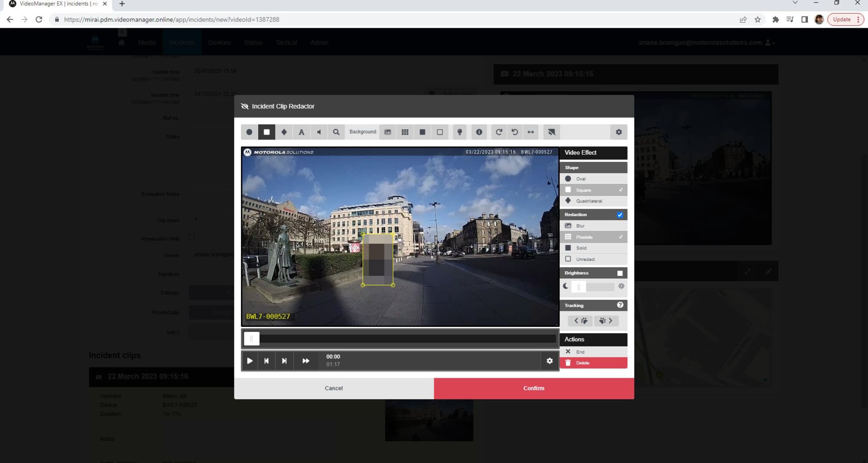Rotate video counterclockwise
The width and height of the screenshot is (868, 463).
tap(515, 132)
